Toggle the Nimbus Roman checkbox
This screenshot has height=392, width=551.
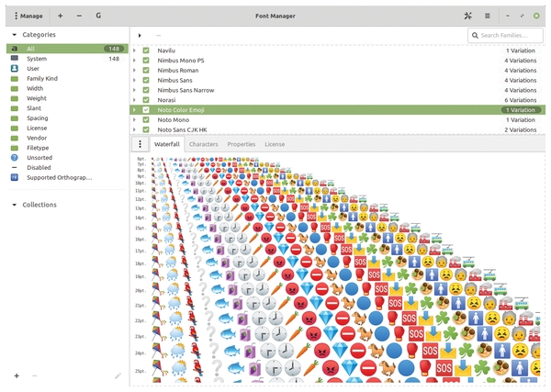coord(146,71)
